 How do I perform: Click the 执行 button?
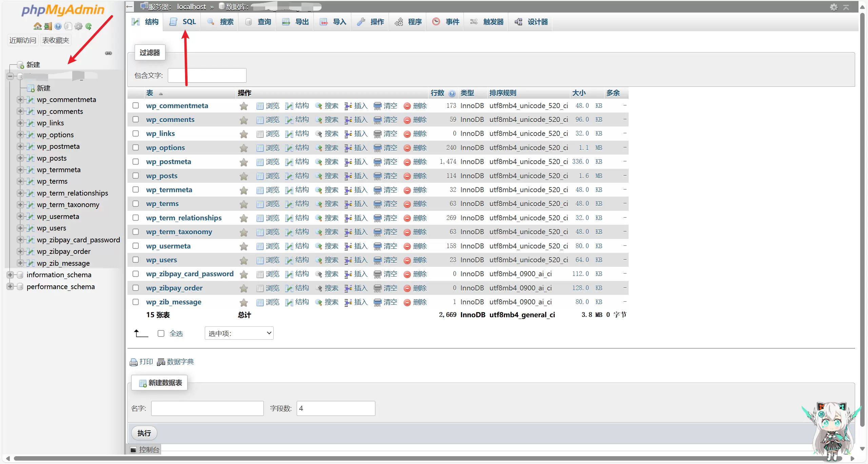pyautogui.click(x=144, y=433)
